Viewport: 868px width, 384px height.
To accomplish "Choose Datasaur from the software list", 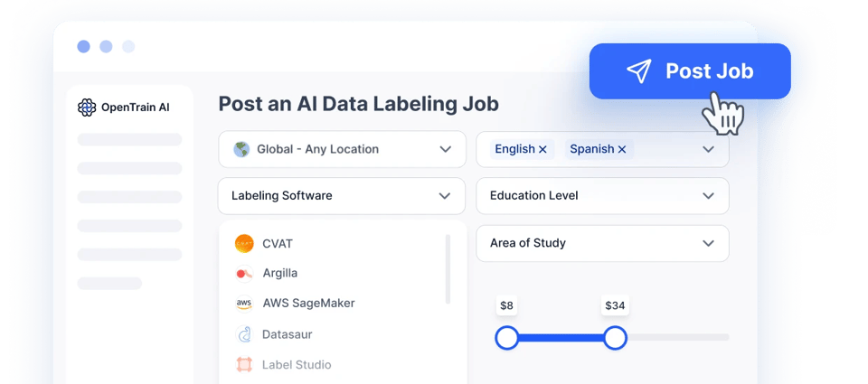I will 288,334.
